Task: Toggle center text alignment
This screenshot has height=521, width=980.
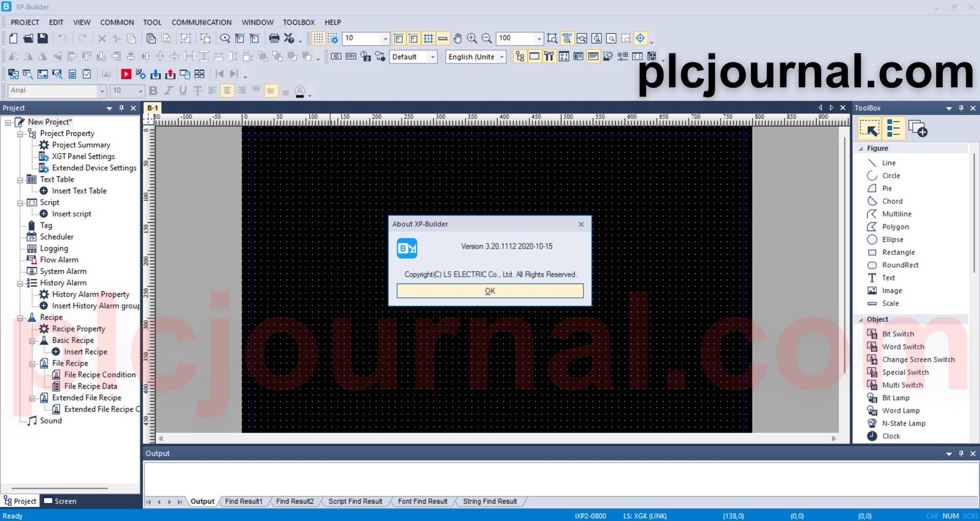Action: (227, 91)
